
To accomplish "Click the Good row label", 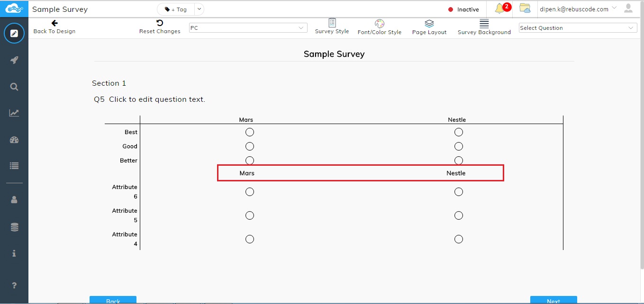I will 130,146.
